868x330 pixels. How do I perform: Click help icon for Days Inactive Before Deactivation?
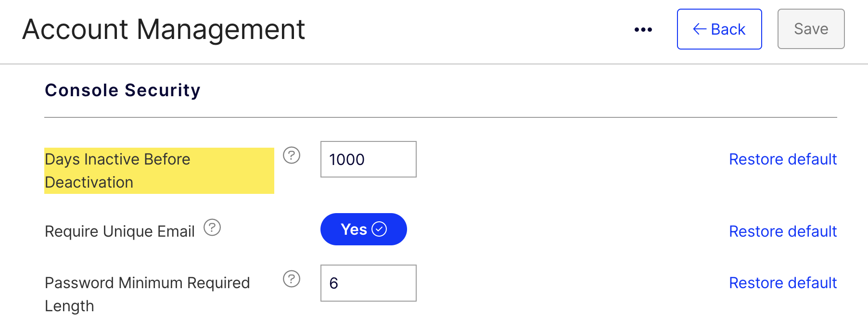coord(292,155)
